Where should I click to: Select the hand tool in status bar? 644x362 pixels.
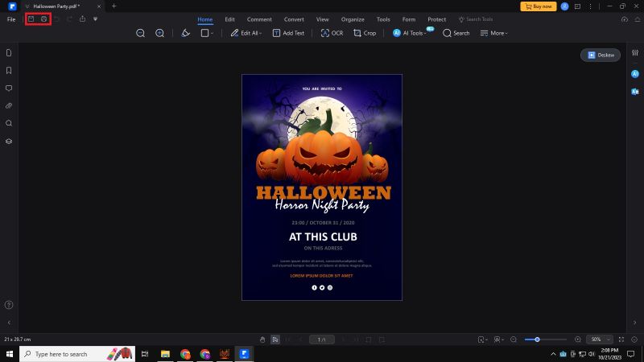[x=262, y=339]
